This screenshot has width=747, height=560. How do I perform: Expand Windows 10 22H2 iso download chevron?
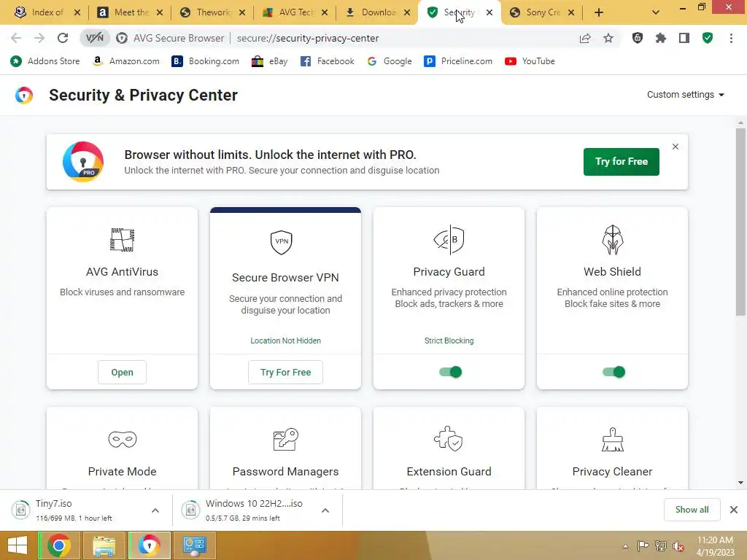pos(325,510)
